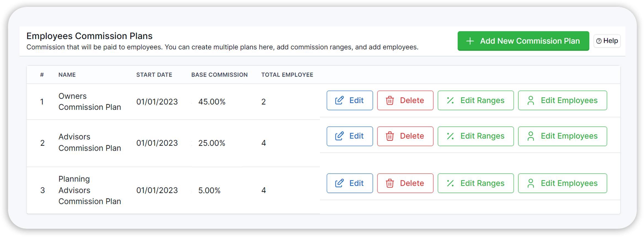The width and height of the screenshot is (644, 237).
Task: Click the 25.00% base commission value
Action: pyautogui.click(x=212, y=143)
